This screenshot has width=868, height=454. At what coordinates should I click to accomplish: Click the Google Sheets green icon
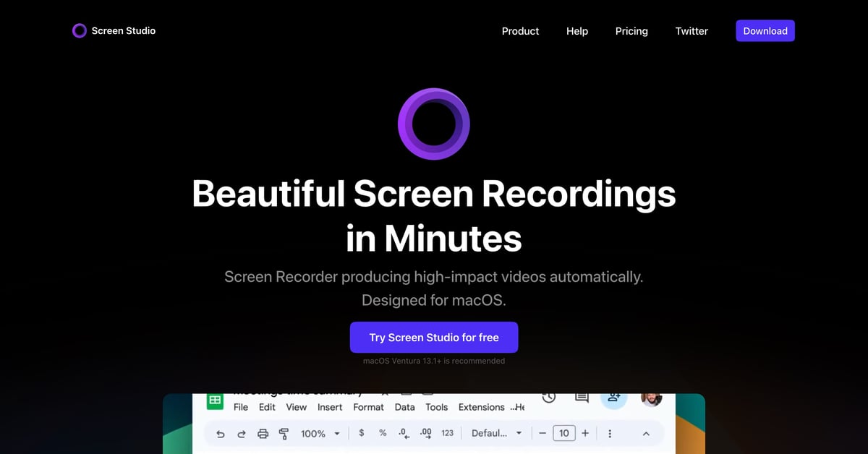(215, 401)
